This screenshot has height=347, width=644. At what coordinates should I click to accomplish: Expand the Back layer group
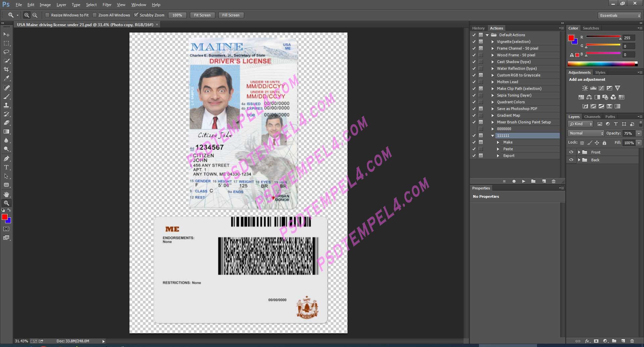(579, 160)
